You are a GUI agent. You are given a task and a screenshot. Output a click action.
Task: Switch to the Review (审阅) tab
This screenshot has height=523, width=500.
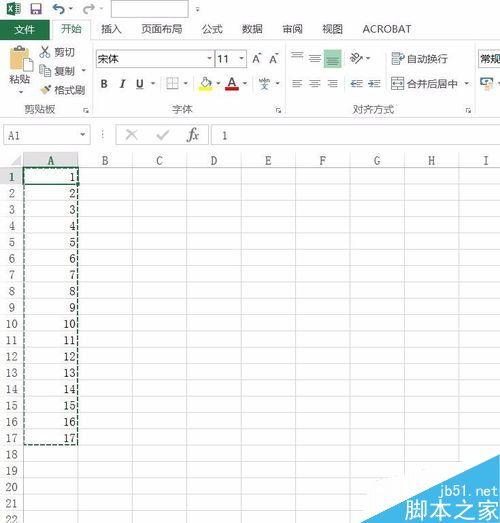292,29
